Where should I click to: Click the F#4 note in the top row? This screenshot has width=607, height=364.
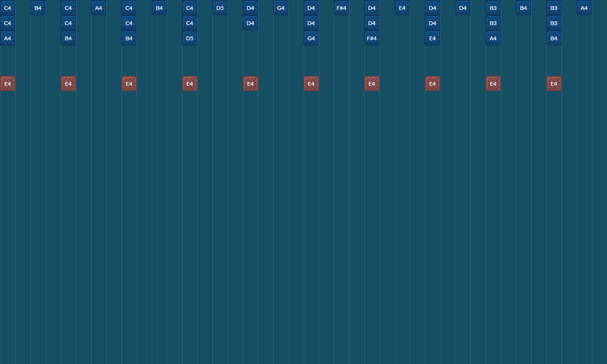coord(341,8)
